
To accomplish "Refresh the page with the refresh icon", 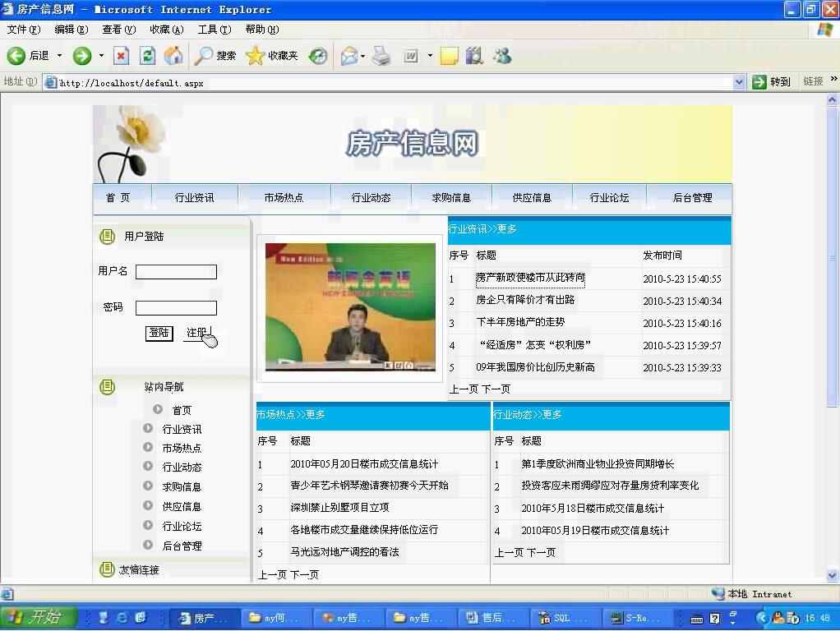I will click(x=147, y=56).
